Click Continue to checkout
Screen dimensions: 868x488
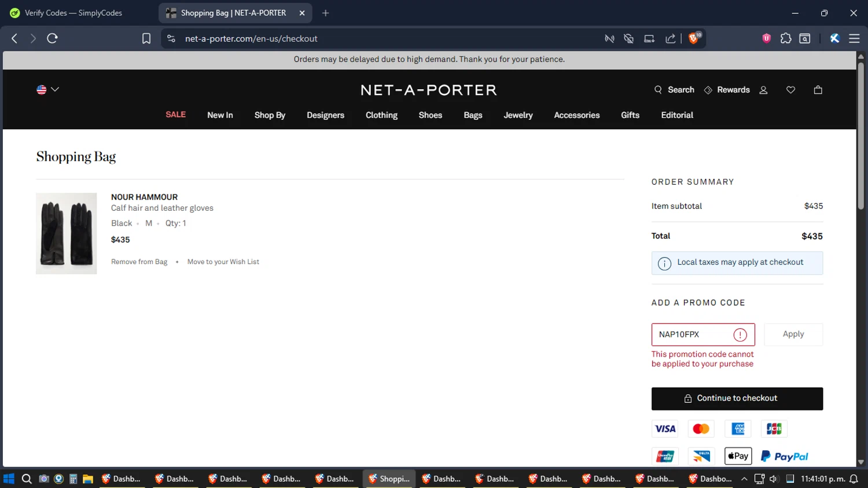coord(737,399)
